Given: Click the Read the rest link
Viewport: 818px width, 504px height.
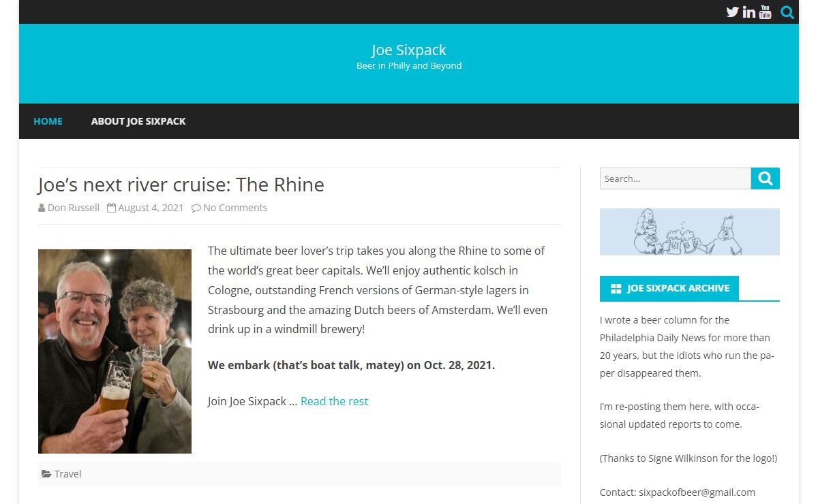Looking at the screenshot, I should click(334, 401).
